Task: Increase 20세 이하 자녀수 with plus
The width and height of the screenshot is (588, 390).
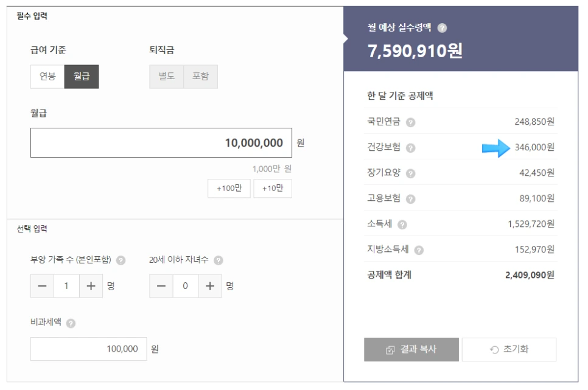Action: pos(210,286)
